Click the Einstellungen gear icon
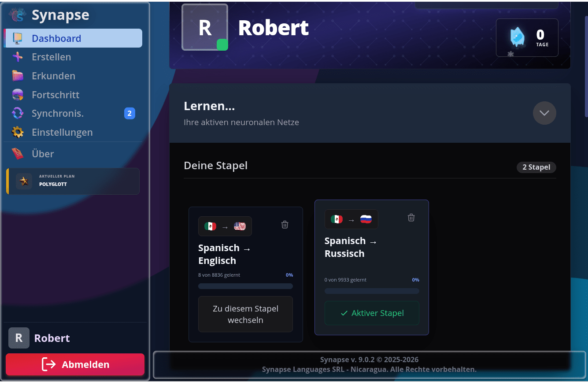 coord(18,132)
